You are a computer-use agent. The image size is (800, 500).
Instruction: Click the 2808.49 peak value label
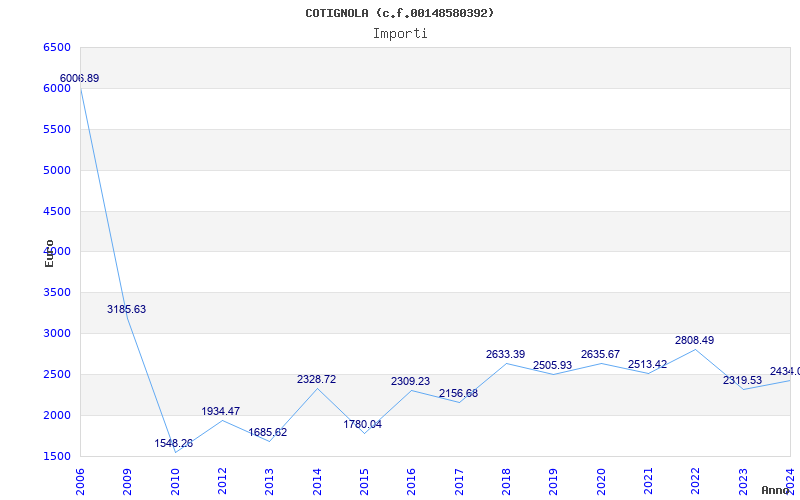694,340
